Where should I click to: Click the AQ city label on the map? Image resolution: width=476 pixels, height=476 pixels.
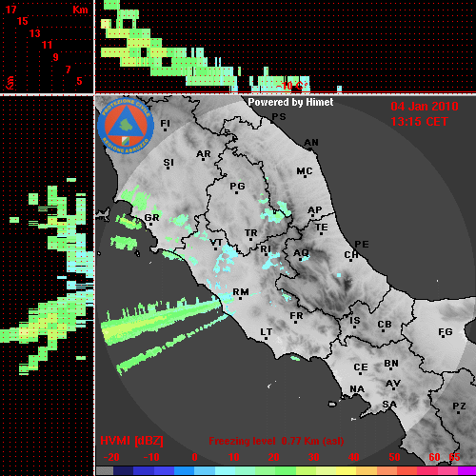301,253
